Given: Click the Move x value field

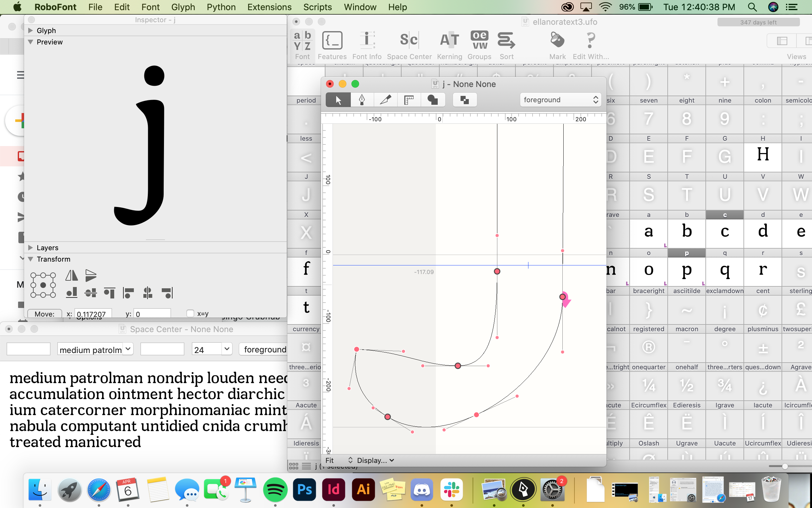Looking at the screenshot, I should (93, 313).
